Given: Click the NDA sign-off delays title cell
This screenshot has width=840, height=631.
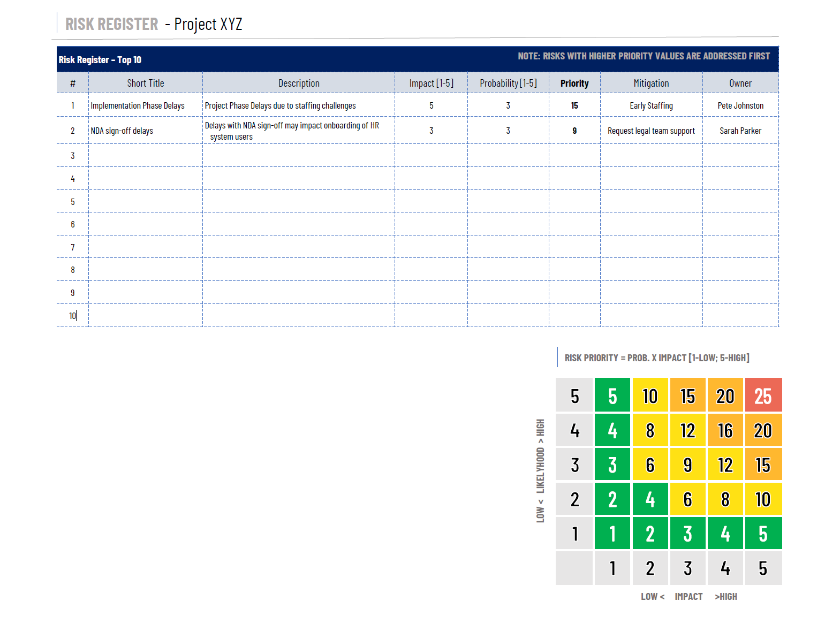Looking at the screenshot, I should click(122, 131).
